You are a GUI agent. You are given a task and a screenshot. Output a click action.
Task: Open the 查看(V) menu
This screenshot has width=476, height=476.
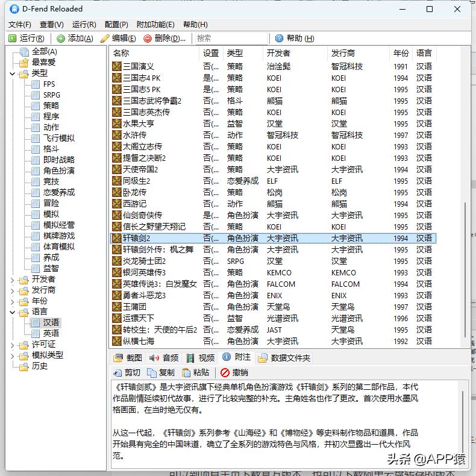(x=52, y=25)
